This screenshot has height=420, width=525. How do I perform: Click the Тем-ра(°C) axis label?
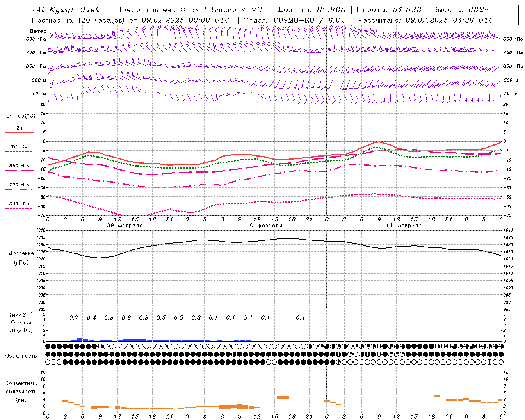pyautogui.click(x=19, y=116)
